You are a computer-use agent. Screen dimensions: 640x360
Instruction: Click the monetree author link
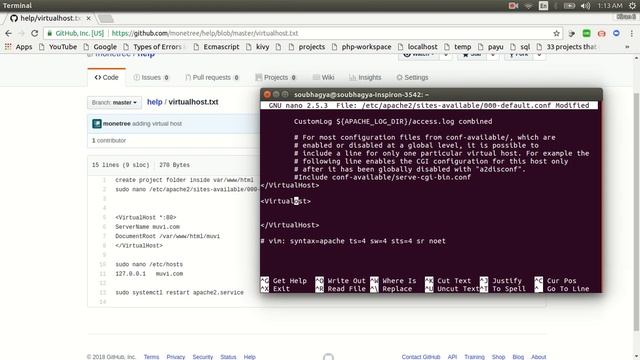coord(117,124)
